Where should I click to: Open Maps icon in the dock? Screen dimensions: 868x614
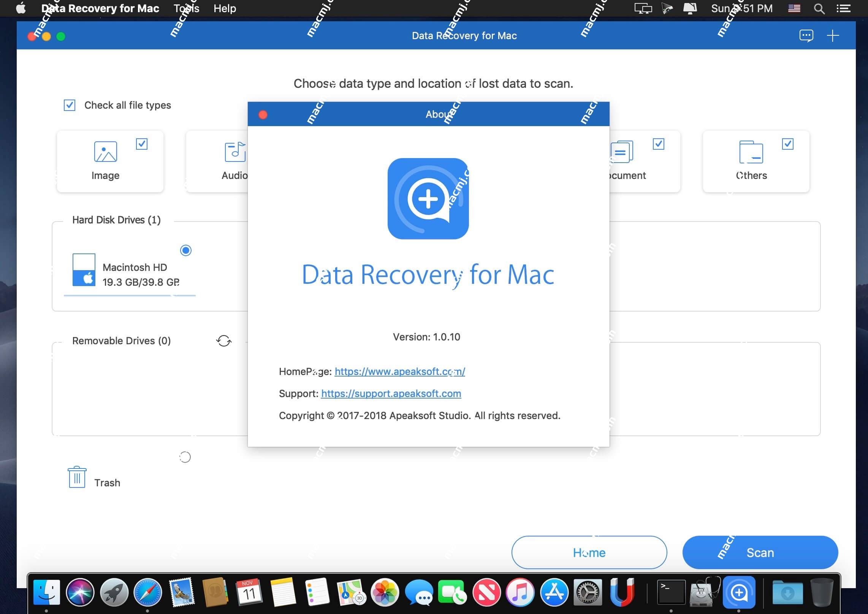pos(351,592)
